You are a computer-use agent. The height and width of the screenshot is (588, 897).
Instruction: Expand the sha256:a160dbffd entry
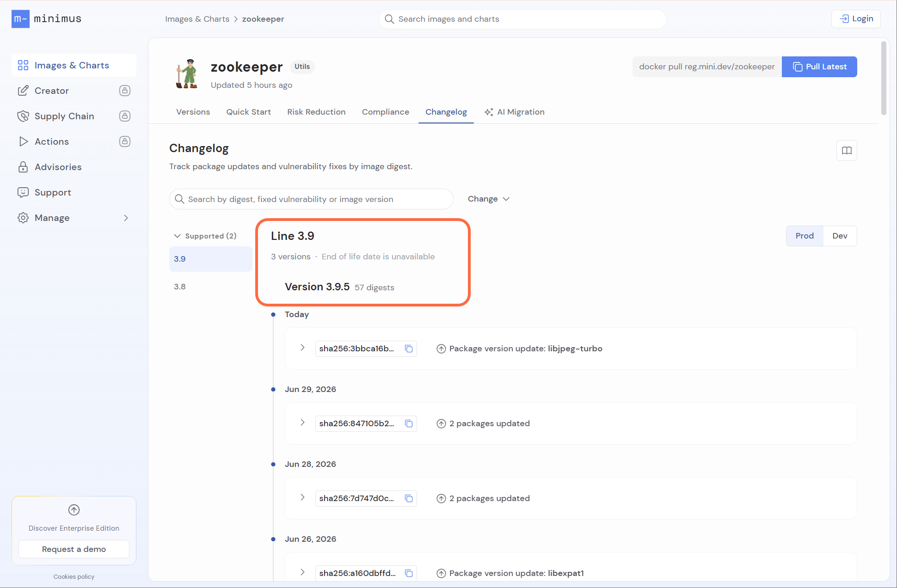coord(302,572)
